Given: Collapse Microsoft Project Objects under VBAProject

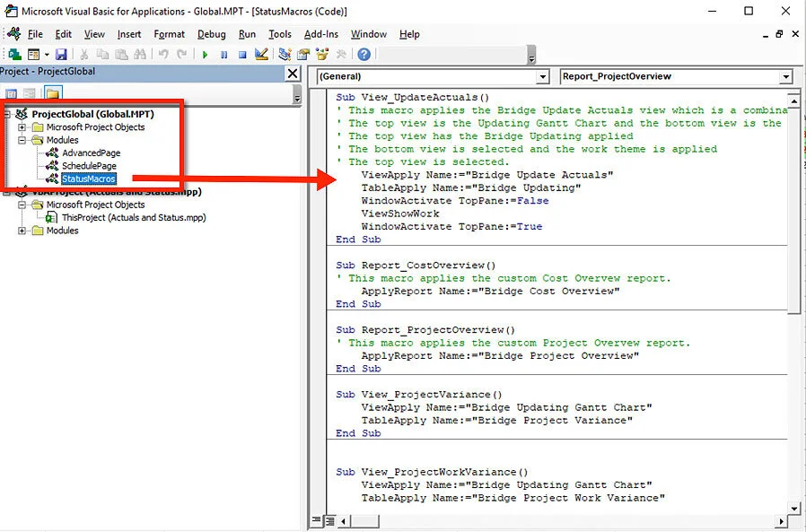Looking at the screenshot, I should point(22,205).
